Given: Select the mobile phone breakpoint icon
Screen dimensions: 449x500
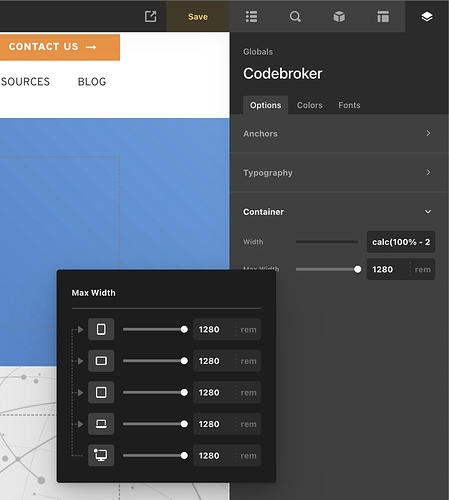Looking at the screenshot, I should tap(101, 329).
